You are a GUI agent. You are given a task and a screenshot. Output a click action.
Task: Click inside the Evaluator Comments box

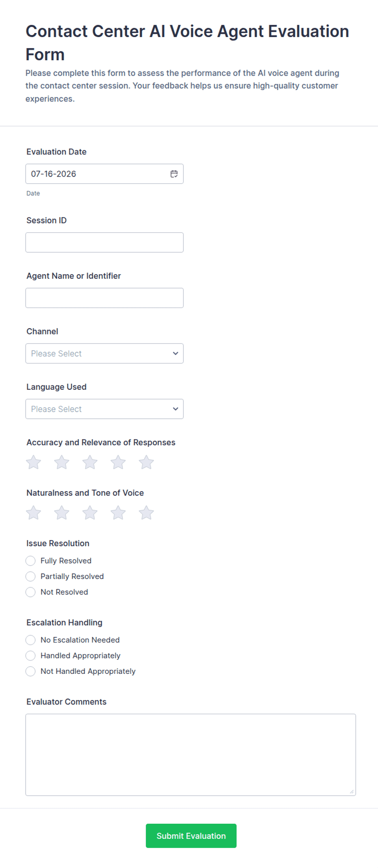[x=191, y=755]
